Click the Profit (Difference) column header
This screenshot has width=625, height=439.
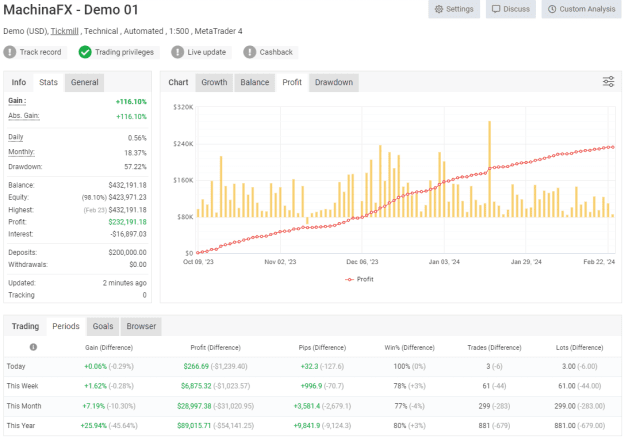[216, 348]
